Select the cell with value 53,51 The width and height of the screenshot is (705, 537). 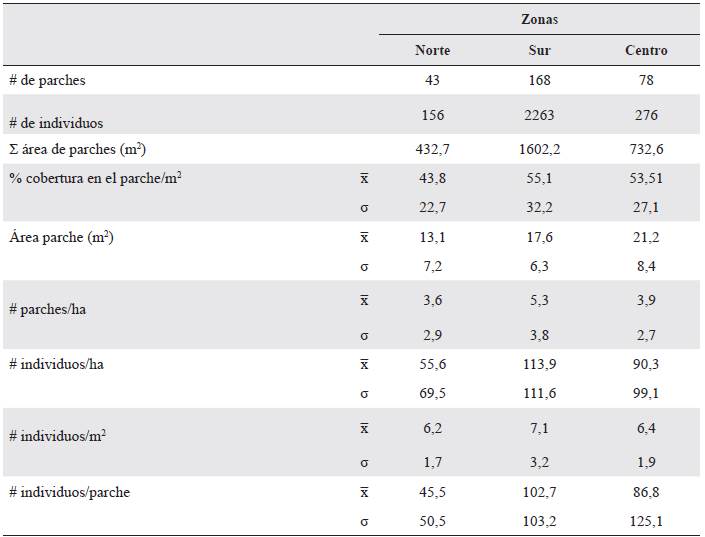(x=646, y=178)
